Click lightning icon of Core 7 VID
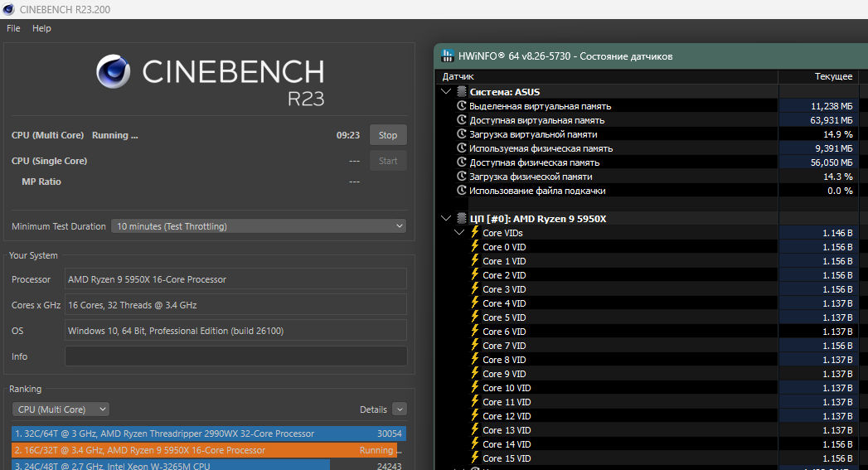 pyautogui.click(x=475, y=346)
